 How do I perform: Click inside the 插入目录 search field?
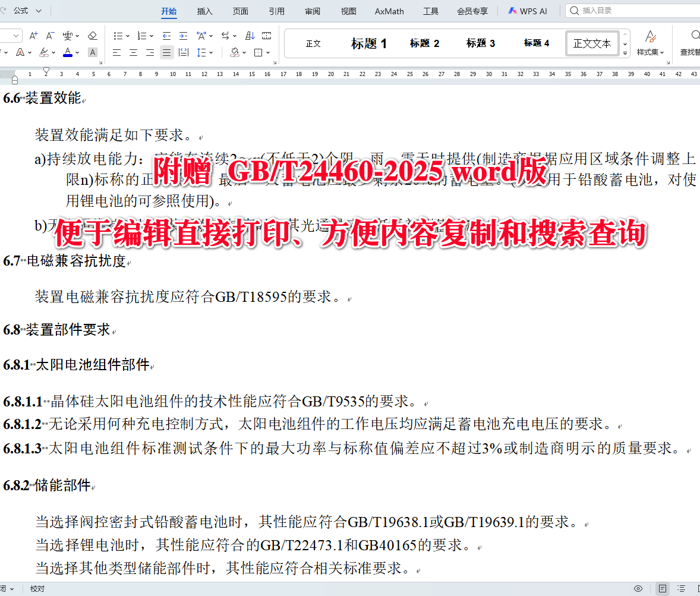click(x=630, y=10)
